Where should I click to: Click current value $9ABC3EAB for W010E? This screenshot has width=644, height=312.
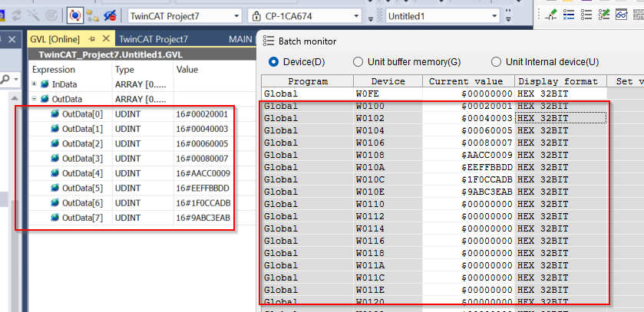point(469,192)
